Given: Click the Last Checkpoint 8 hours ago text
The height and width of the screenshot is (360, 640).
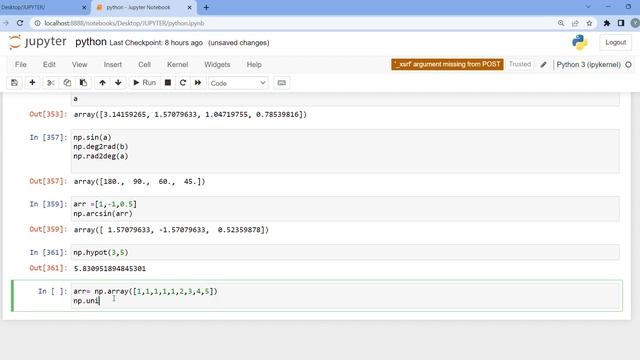Looking at the screenshot, I should [156, 43].
